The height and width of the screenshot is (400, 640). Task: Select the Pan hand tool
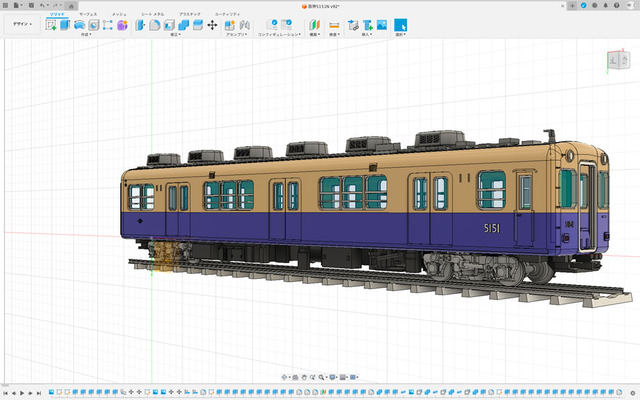coord(304,378)
